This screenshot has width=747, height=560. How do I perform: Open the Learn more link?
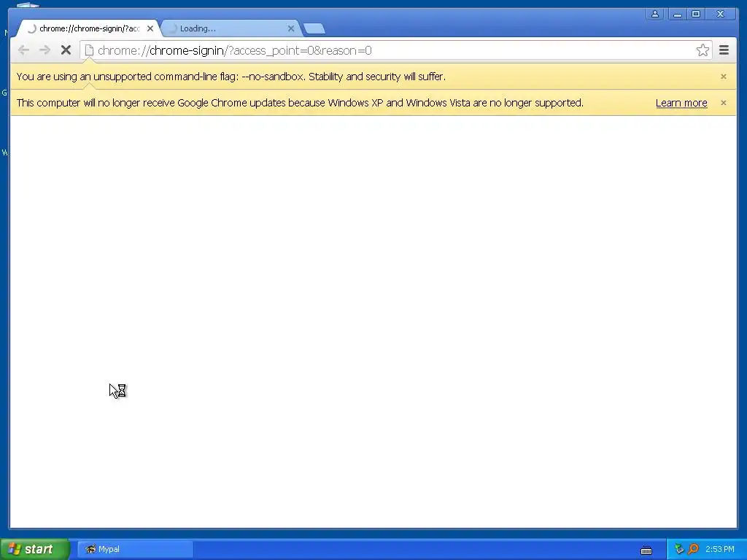click(681, 103)
